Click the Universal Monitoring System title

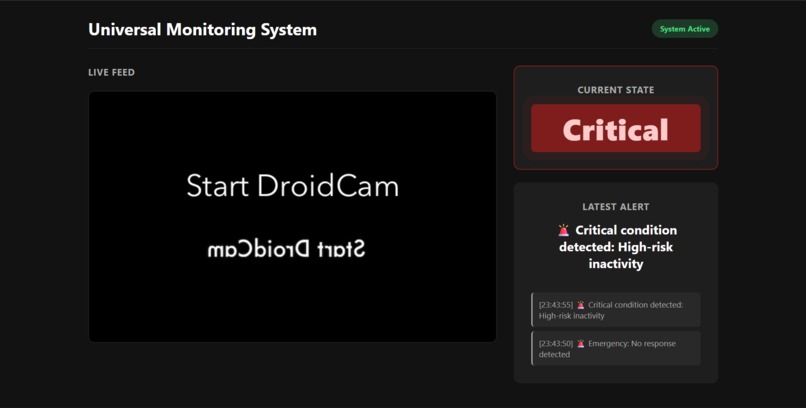point(203,29)
